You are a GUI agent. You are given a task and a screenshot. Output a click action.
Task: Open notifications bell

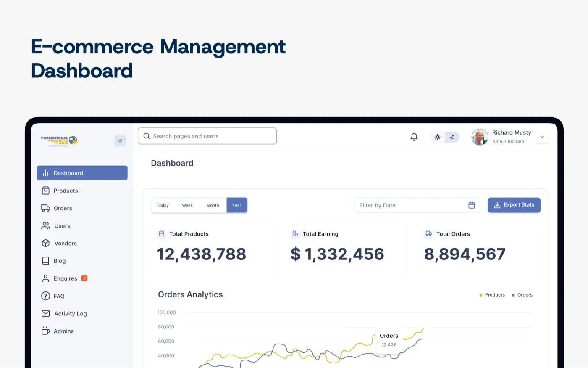coord(414,137)
